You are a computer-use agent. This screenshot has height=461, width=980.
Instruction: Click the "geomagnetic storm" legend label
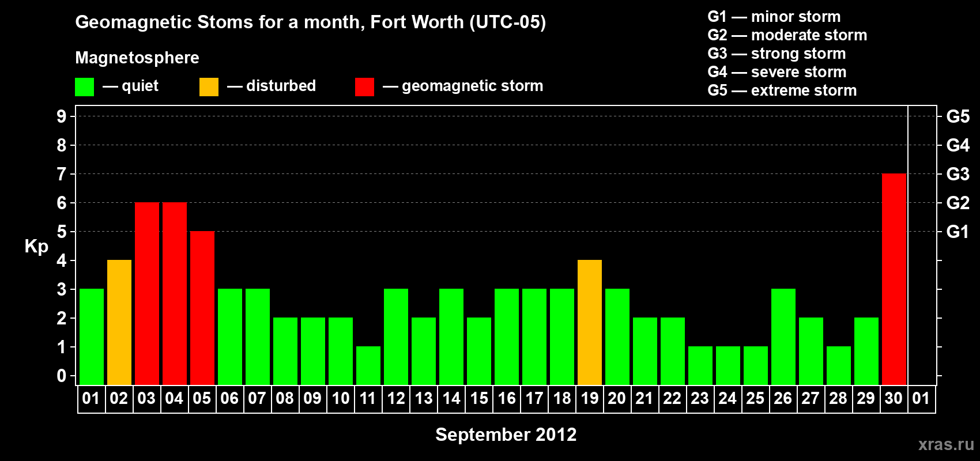click(473, 86)
